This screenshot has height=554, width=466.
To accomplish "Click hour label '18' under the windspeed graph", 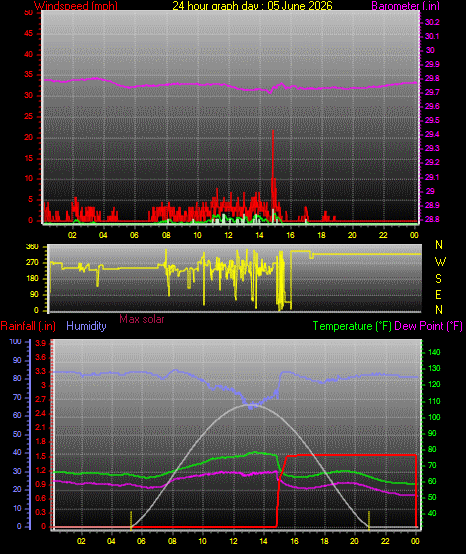I will 321,235.
